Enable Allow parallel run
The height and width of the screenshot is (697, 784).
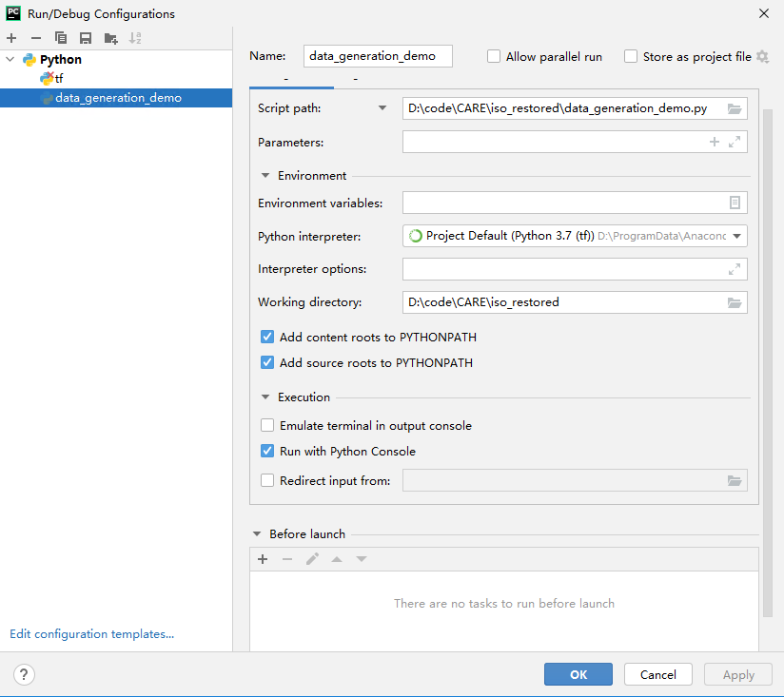pos(494,56)
